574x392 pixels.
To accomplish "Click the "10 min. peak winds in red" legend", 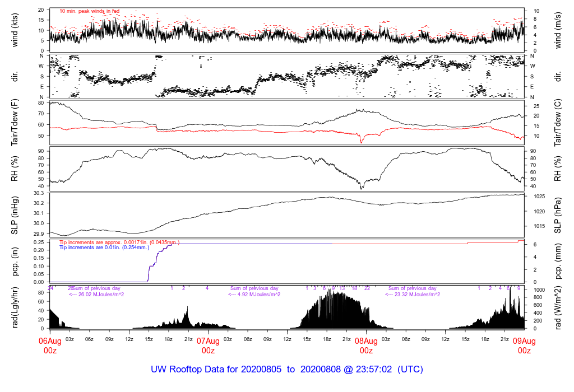I will [89, 11].
